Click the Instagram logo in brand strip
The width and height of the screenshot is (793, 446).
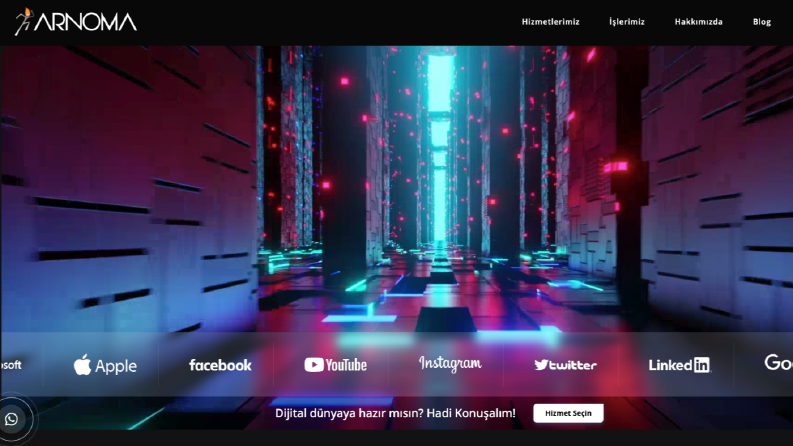450,364
